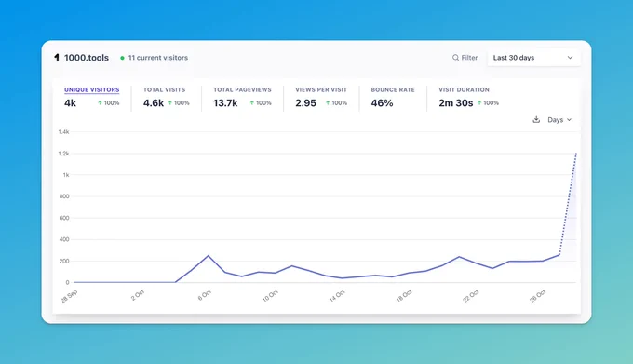Click the 26 Oct x-axis label
The image size is (633, 364).
538,296
